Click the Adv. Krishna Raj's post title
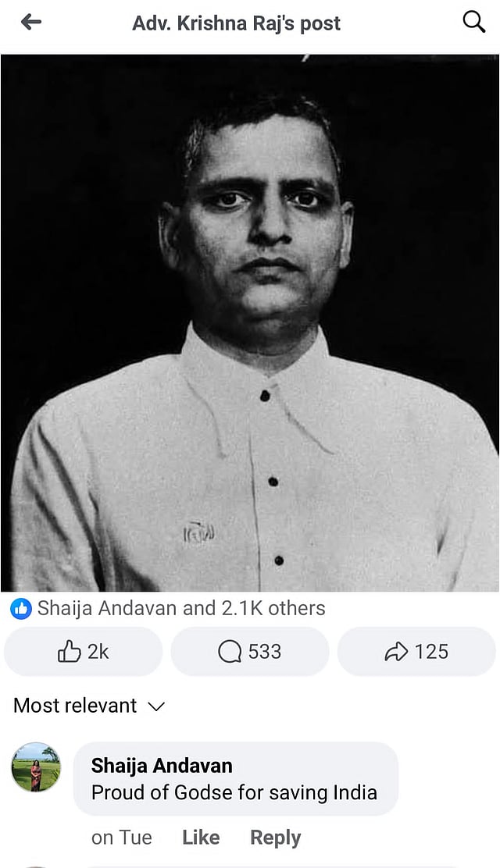500x868 pixels. tap(236, 23)
